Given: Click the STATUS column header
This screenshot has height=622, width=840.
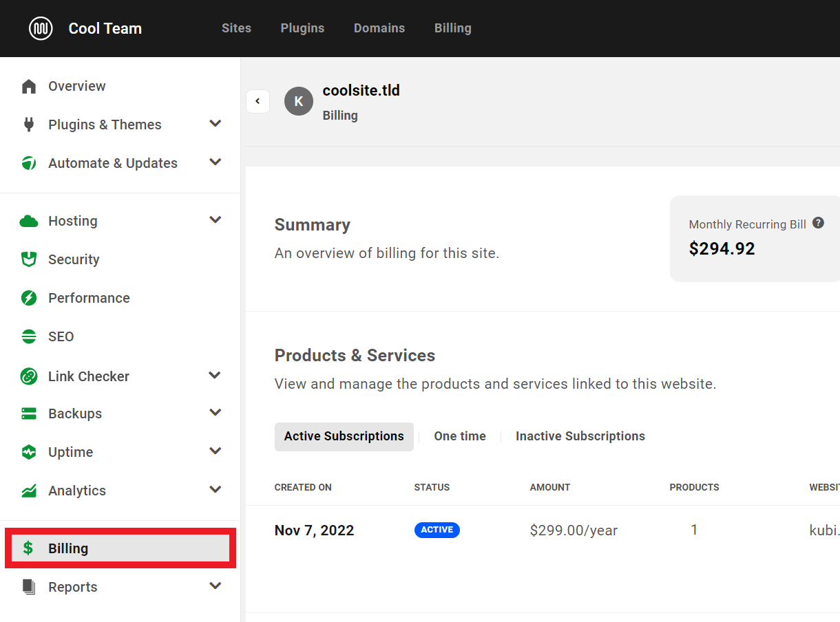Looking at the screenshot, I should [x=432, y=487].
